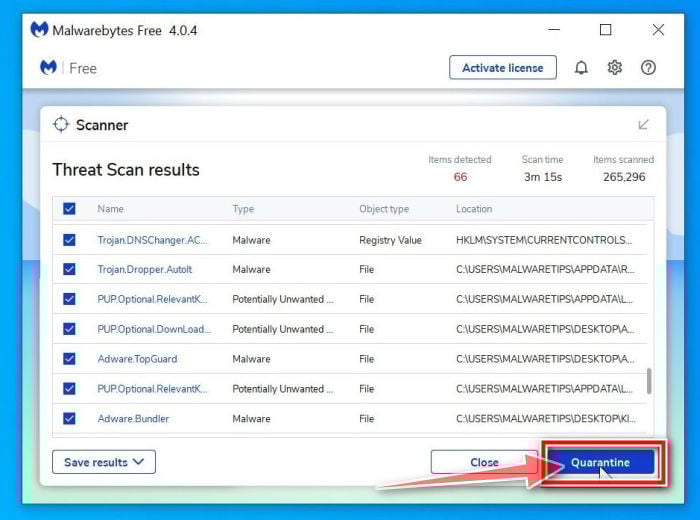Click the items scanned value 265,296
The image size is (700, 520).
(x=624, y=177)
